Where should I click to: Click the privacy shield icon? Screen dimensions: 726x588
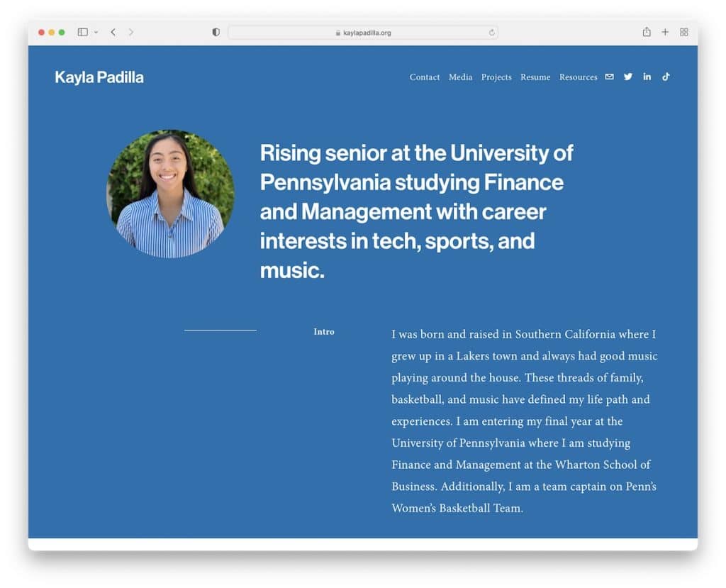click(216, 32)
